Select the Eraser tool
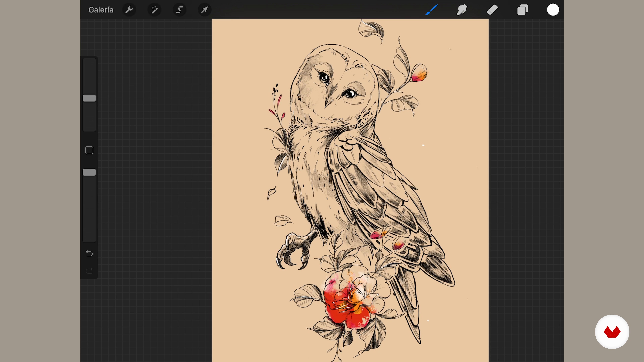This screenshot has width=644, height=362. 492,10
